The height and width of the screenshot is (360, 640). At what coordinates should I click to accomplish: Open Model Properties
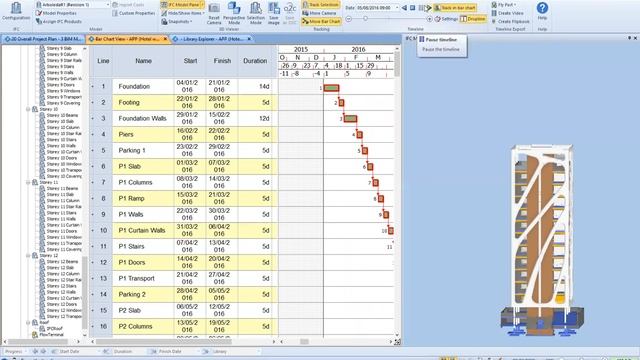point(56,13)
